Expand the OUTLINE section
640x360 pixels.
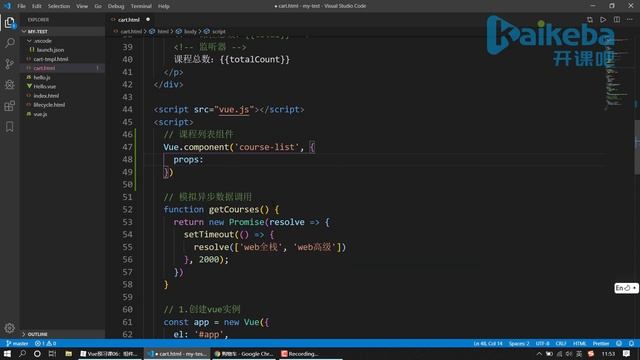[x=62, y=334]
